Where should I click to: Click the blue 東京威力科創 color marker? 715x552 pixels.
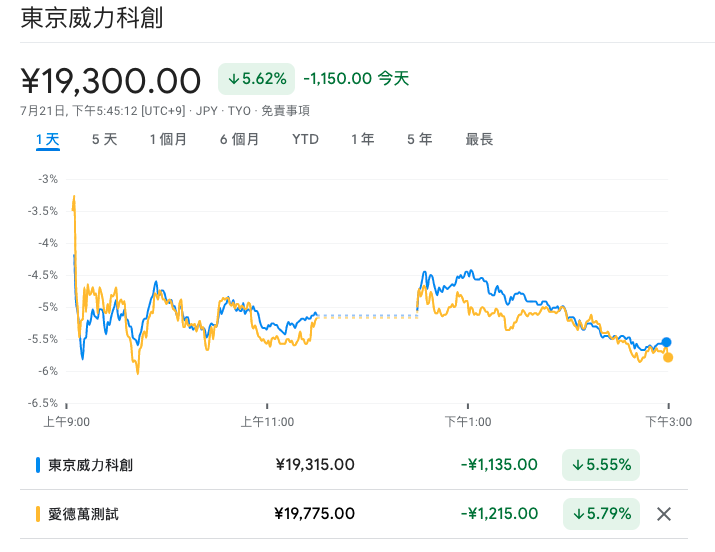[x=38, y=465]
